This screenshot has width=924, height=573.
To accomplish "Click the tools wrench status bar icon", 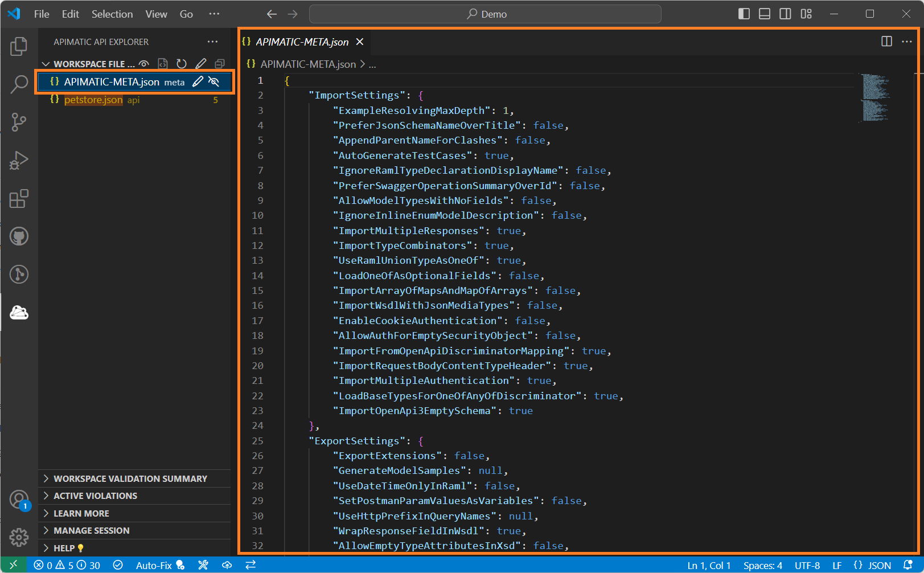I will (203, 565).
